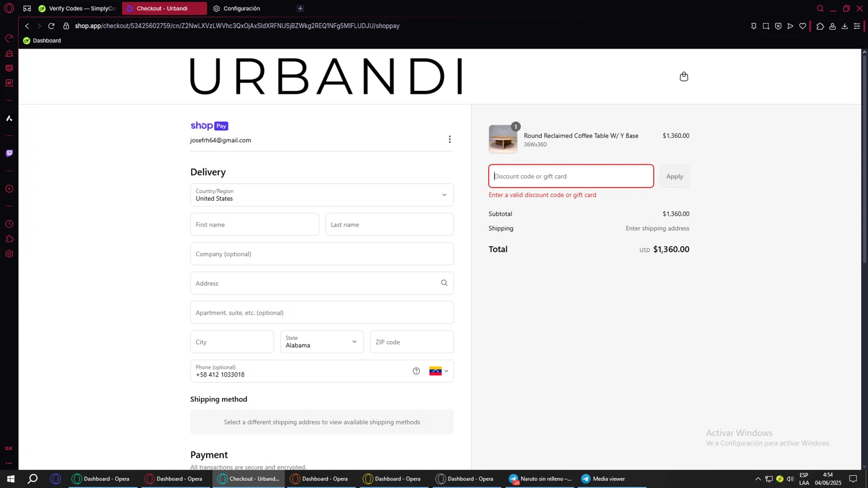868x488 pixels.
Task: Open the Country/Region dropdown
Action: pyautogui.click(x=322, y=195)
